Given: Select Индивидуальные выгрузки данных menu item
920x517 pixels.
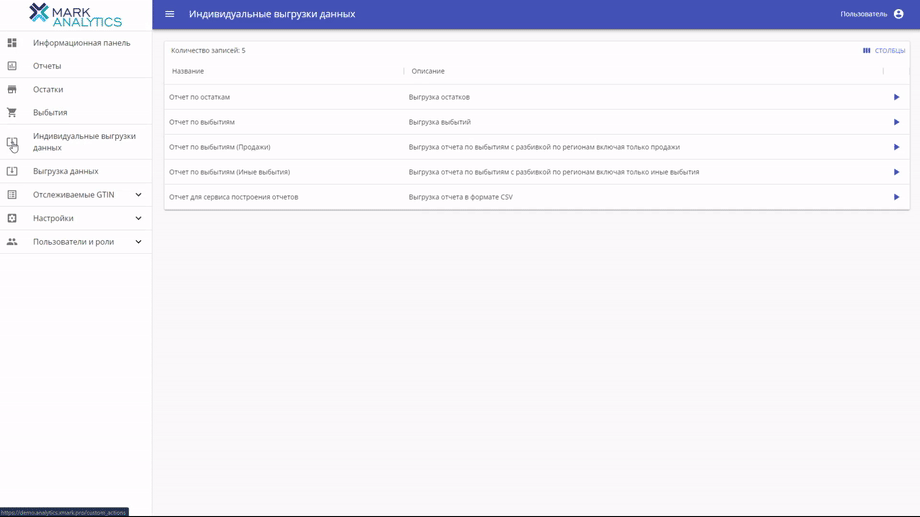Looking at the screenshot, I should [x=84, y=142].
